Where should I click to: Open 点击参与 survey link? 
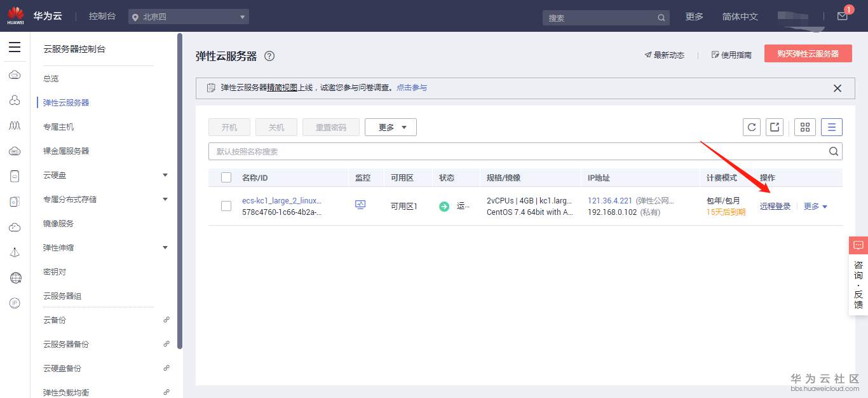412,88
